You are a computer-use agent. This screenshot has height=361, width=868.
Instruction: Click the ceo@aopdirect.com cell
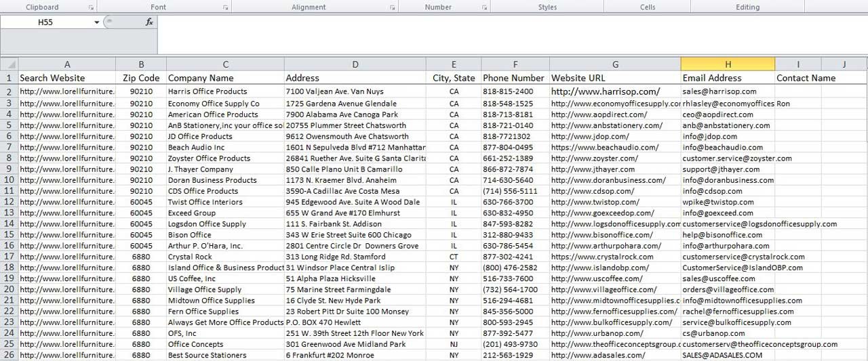pyautogui.click(x=728, y=114)
